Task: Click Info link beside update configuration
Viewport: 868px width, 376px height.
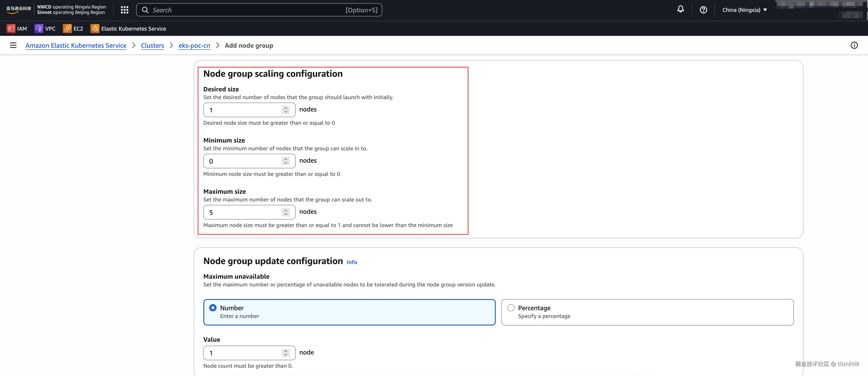Action: tap(351, 262)
